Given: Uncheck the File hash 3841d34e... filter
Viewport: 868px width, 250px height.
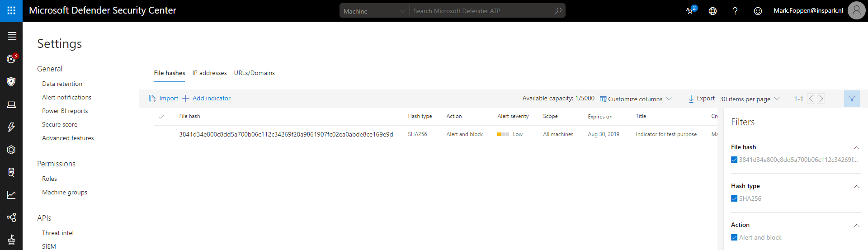Looking at the screenshot, I should [734, 160].
